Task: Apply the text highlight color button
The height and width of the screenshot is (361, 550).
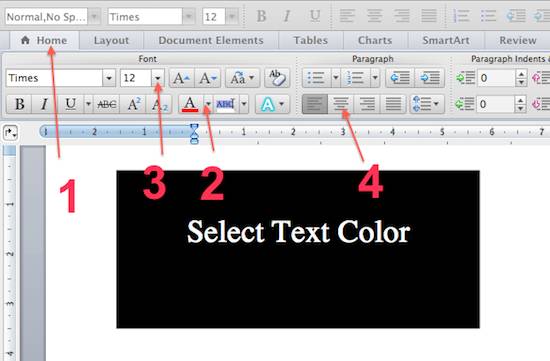Action: (226, 104)
